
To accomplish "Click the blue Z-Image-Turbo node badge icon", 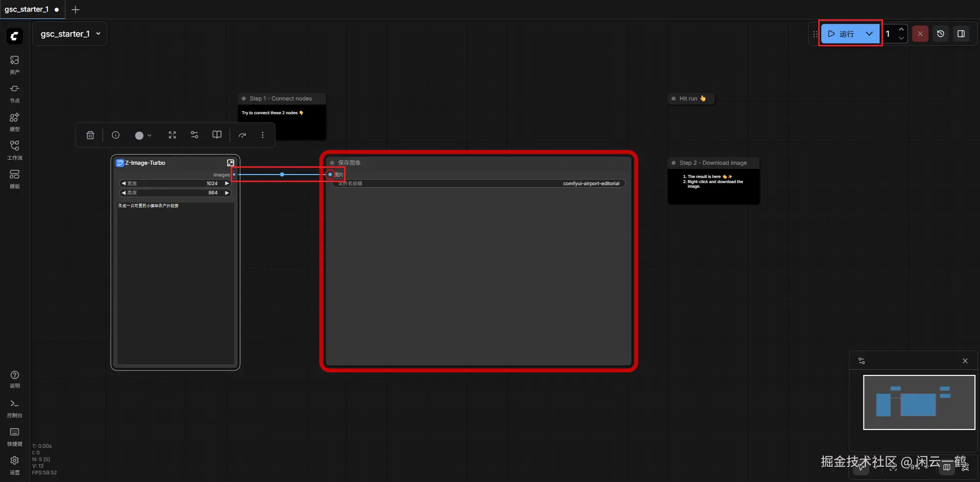I will (120, 163).
